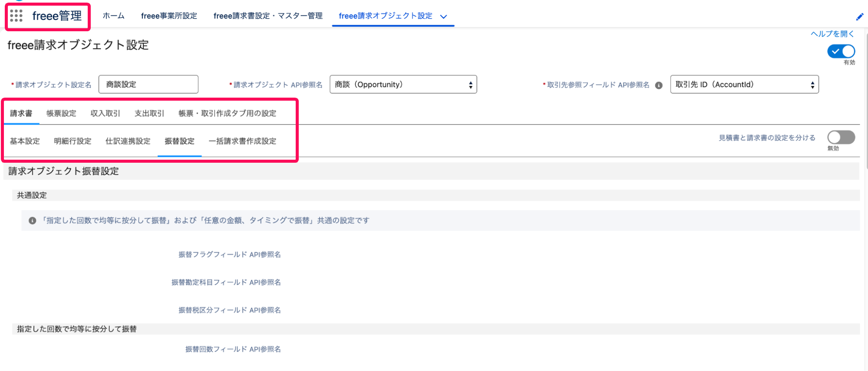The width and height of the screenshot is (868, 371).
Task: Select the 振替設定 sub-tab
Action: tap(179, 141)
